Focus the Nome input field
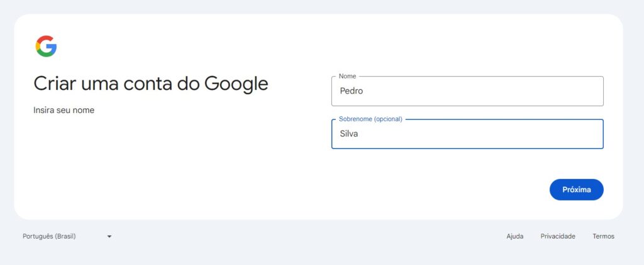The height and width of the screenshot is (265, 644). [467, 91]
